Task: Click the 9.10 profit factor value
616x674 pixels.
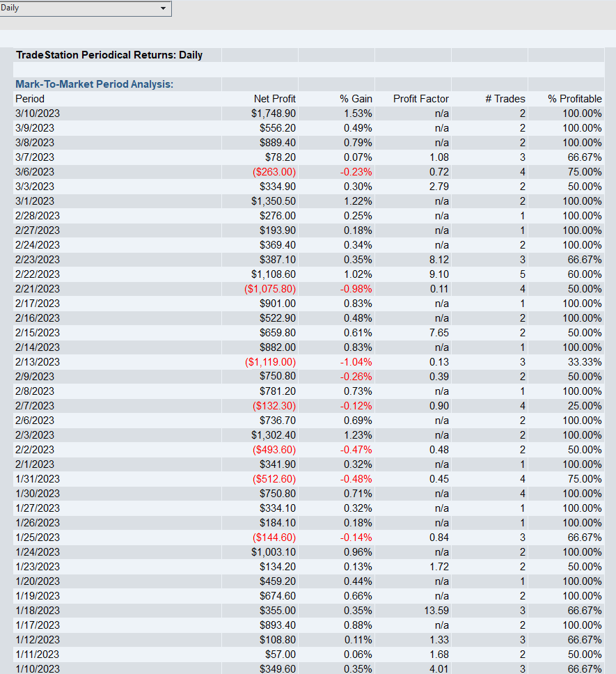Action: 439,274
